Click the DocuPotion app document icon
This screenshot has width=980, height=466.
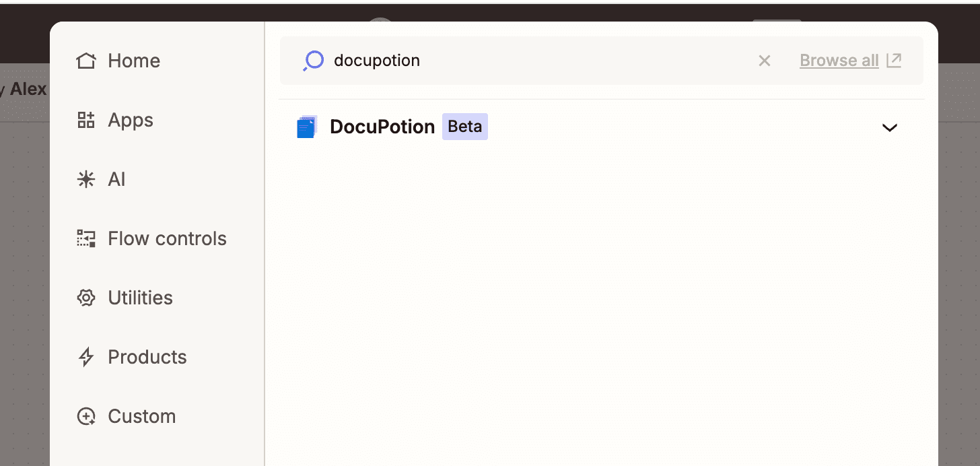pyautogui.click(x=307, y=127)
